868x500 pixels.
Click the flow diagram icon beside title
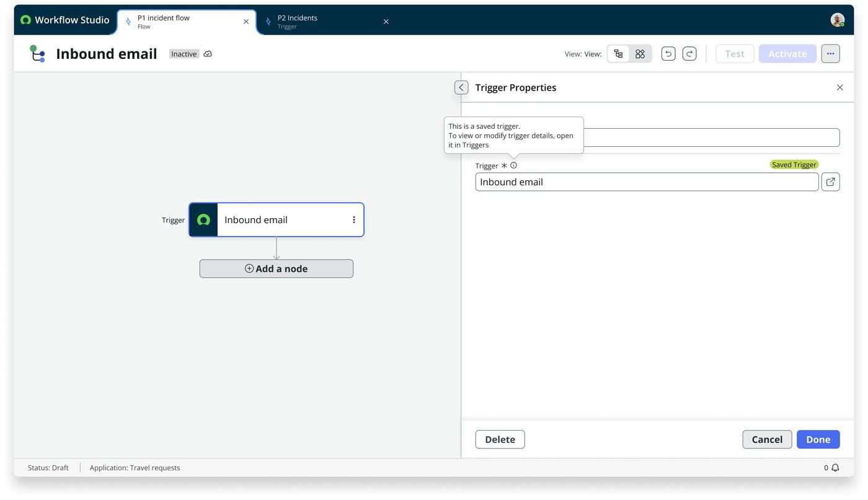pos(38,54)
